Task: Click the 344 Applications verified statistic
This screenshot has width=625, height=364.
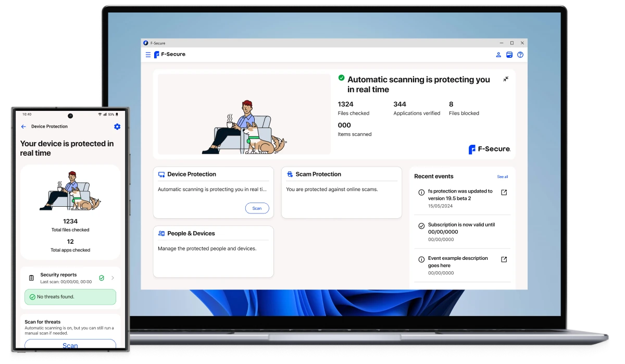Action: [417, 108]
